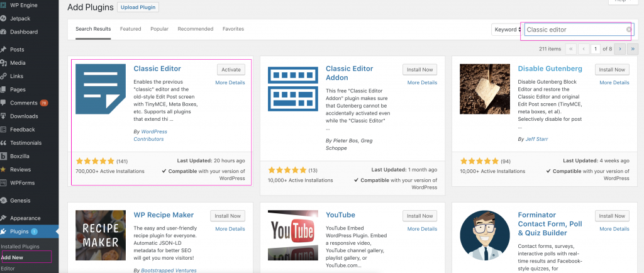Click the Disable Gutenberg plugin title

click(x=550, y=69)
